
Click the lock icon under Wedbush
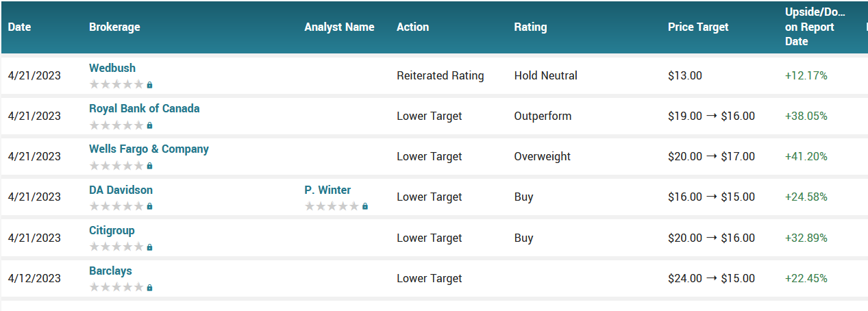(x=150, y=85)
